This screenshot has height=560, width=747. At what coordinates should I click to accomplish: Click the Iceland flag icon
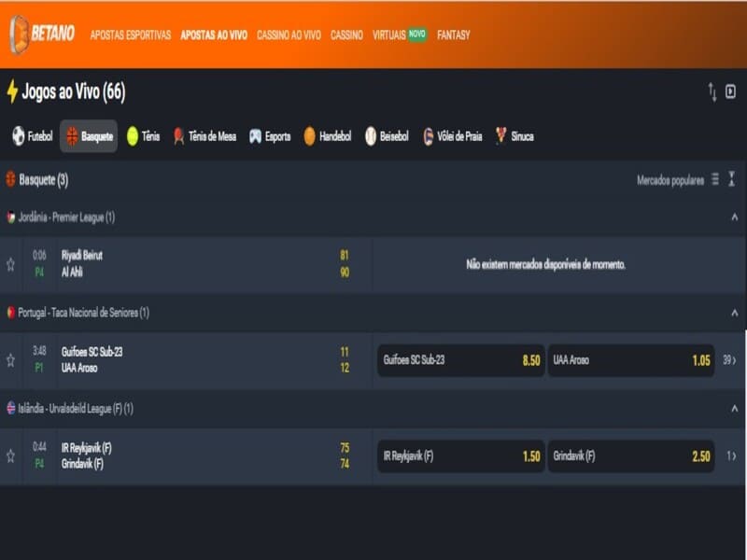pos(10,408)
